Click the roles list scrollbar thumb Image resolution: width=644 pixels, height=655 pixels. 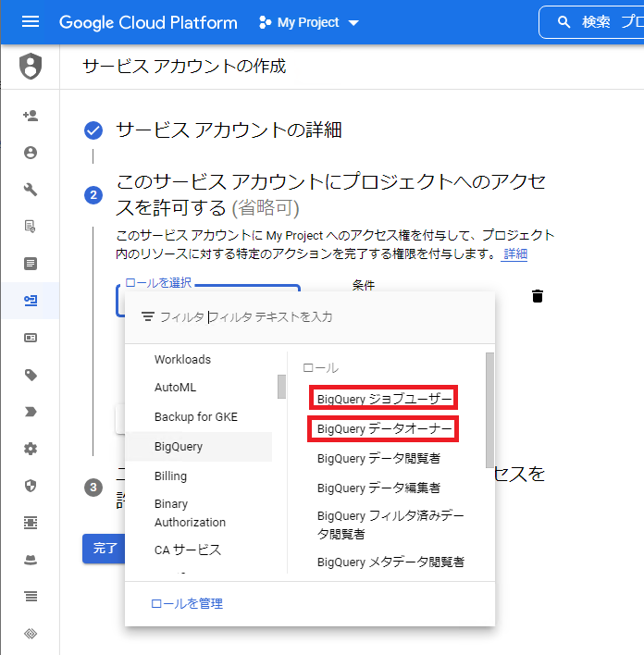point(489,410)
